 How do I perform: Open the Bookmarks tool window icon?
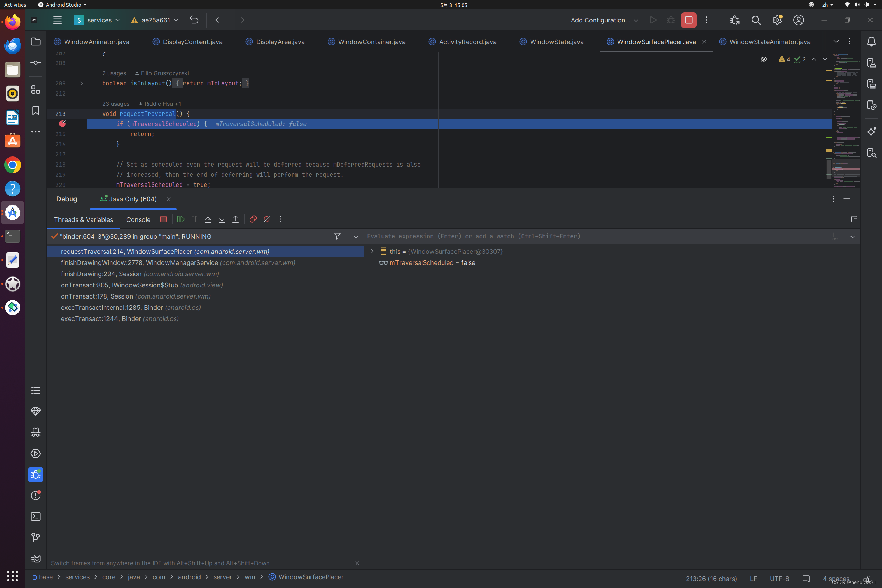[x=36, y=111]
